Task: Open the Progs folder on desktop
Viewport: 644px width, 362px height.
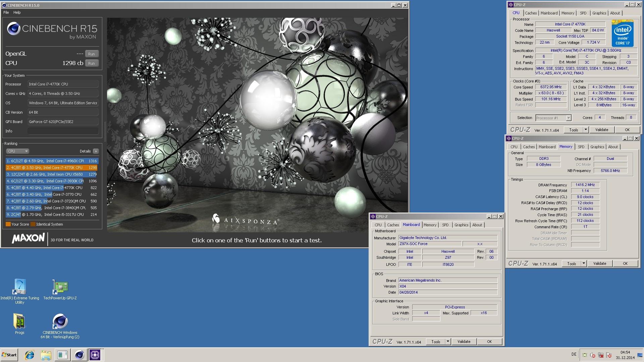Action: click(19, 324)
